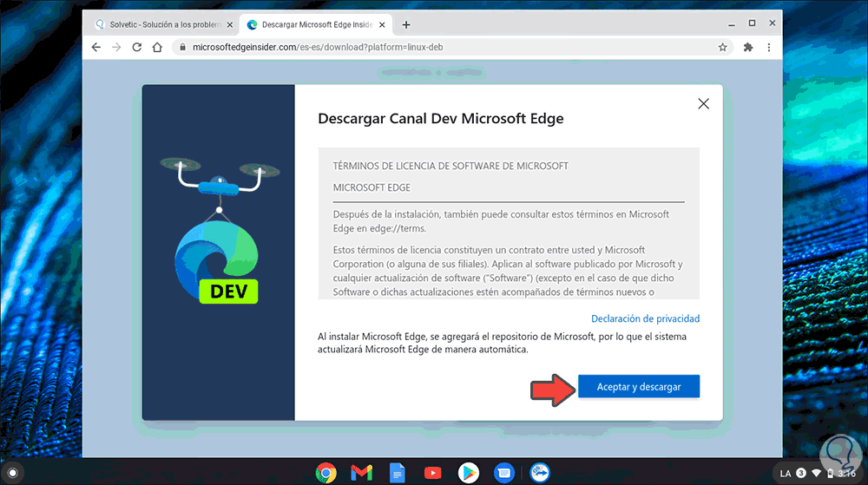
Task: Close the Solvetic tab
Action: tap(230, 25)
